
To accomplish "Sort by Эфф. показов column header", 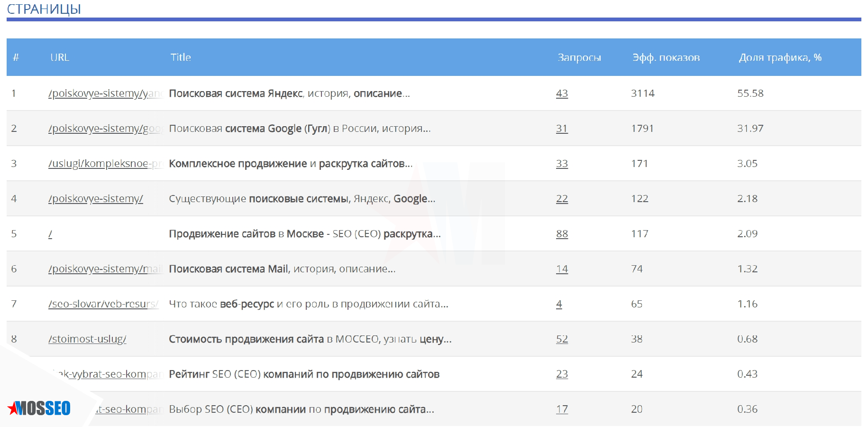I will tap(666, 57).
